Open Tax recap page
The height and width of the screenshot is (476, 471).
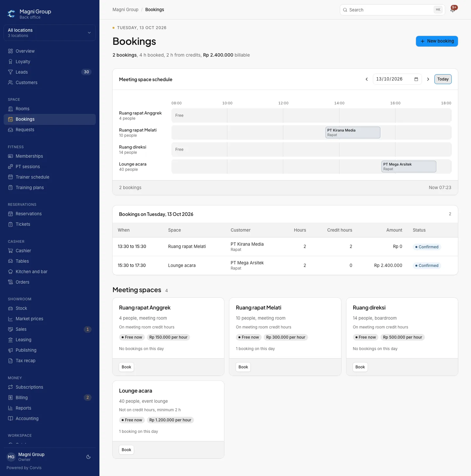[x=50, y=361]
